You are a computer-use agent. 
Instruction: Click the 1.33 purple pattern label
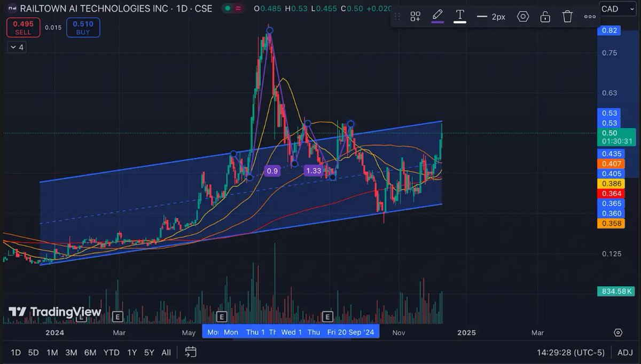[x=313, y=171]
